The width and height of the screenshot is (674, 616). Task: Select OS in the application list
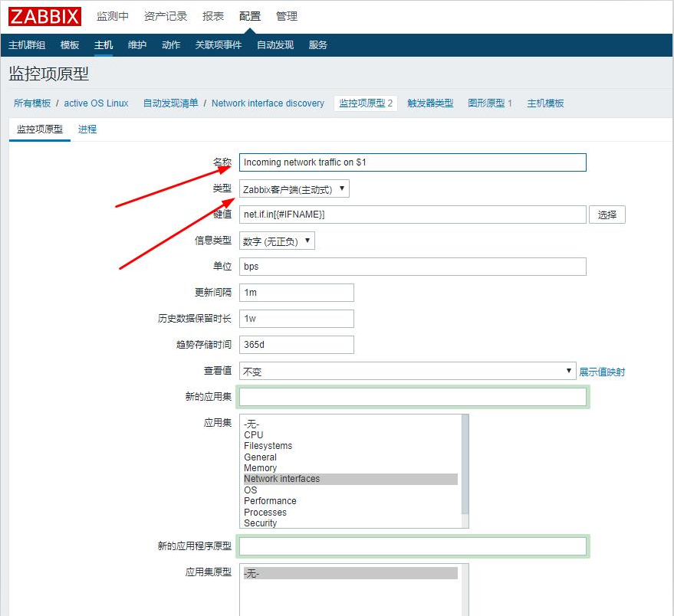350,490
